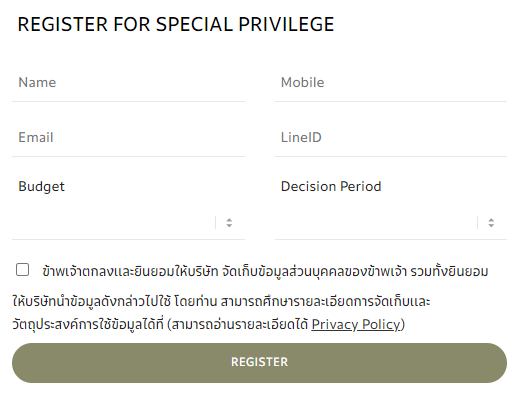Viewport: 520px width, 394px height.
Task: Select the Email input field
Action: (x=128, y=137)
